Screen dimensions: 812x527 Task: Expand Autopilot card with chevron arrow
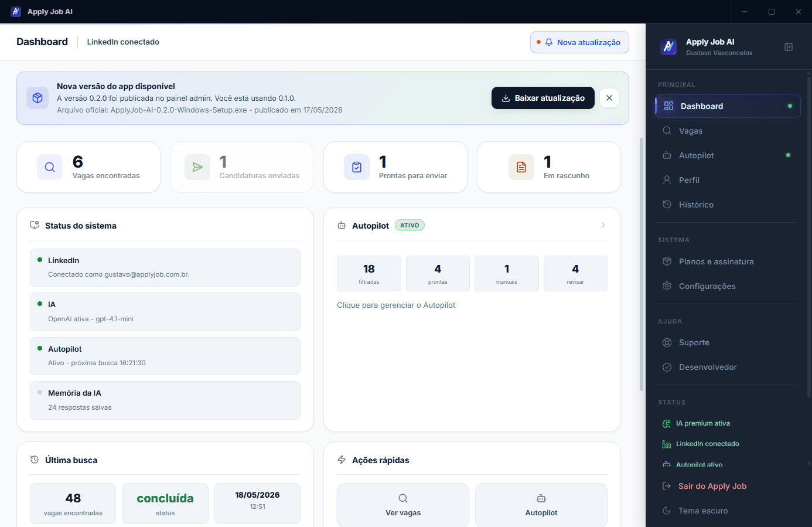tap(603, 225)
